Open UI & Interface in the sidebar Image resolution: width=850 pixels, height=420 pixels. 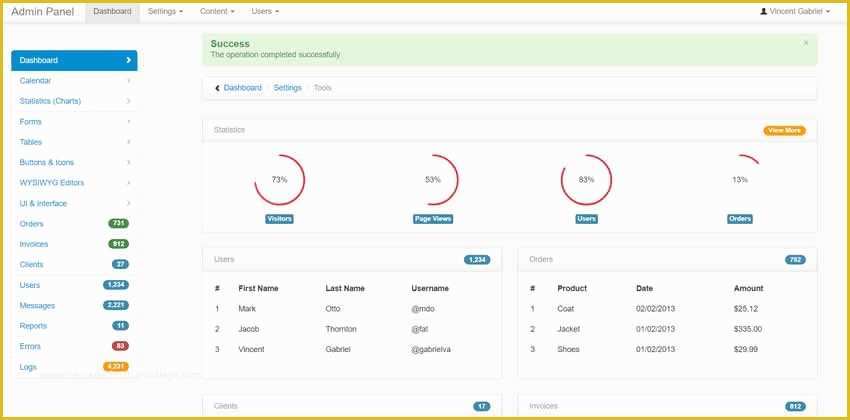(74, 203)
